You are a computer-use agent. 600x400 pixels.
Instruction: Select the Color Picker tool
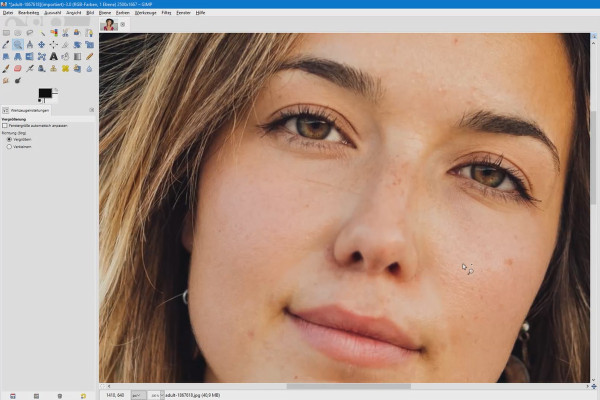(6, 45)
